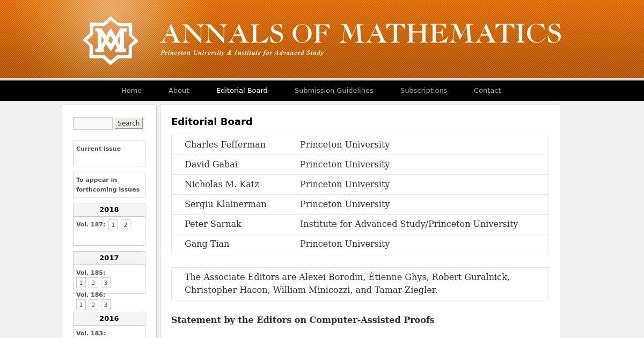Open Vol. 185 issue 3
The height and width of the screenshot is (338, 644).
(106, 283)
